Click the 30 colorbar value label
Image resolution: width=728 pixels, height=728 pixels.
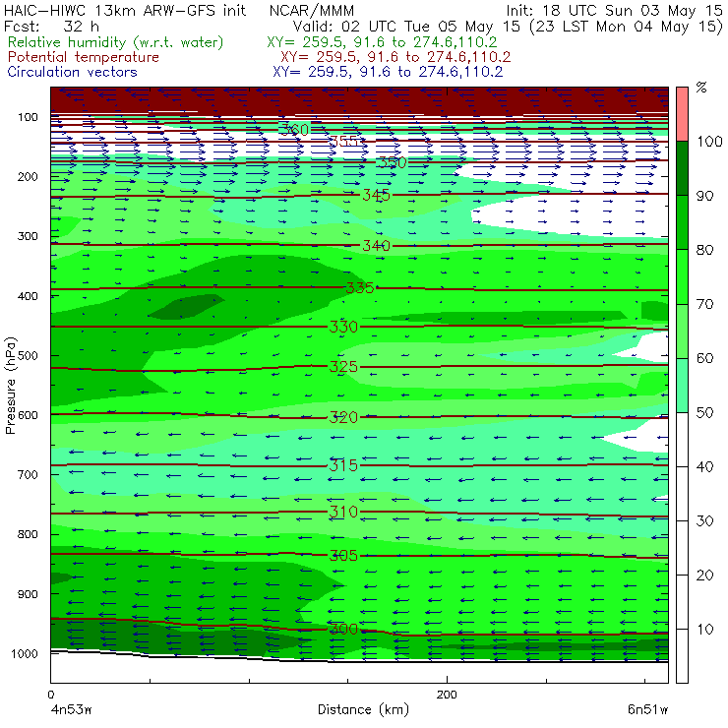[704, 521]
